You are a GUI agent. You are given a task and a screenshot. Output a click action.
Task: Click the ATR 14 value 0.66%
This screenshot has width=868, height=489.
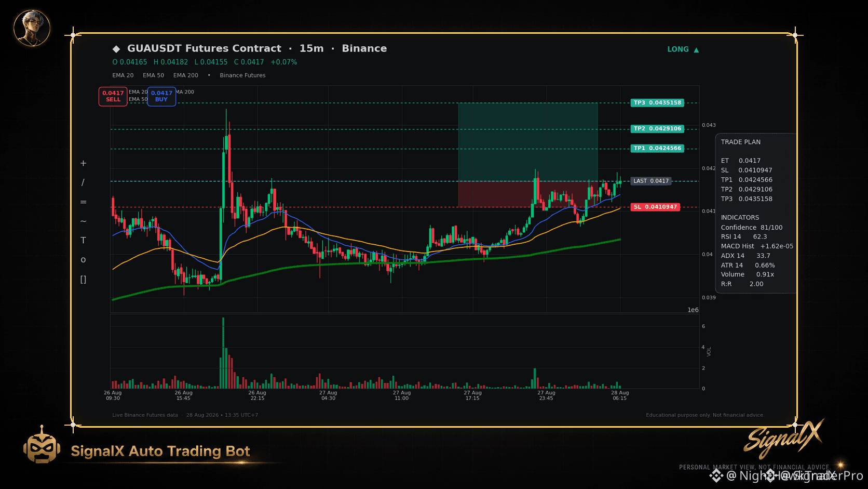click(765, 266)
